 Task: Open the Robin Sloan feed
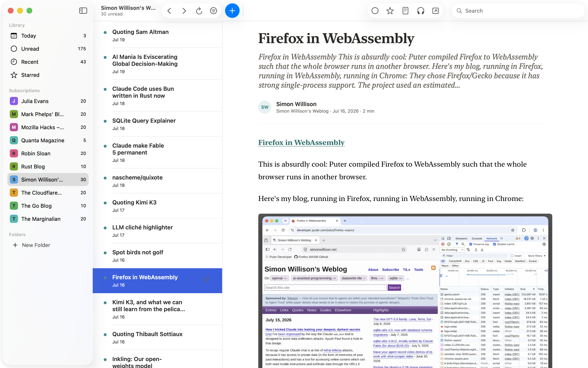point(48,153)
